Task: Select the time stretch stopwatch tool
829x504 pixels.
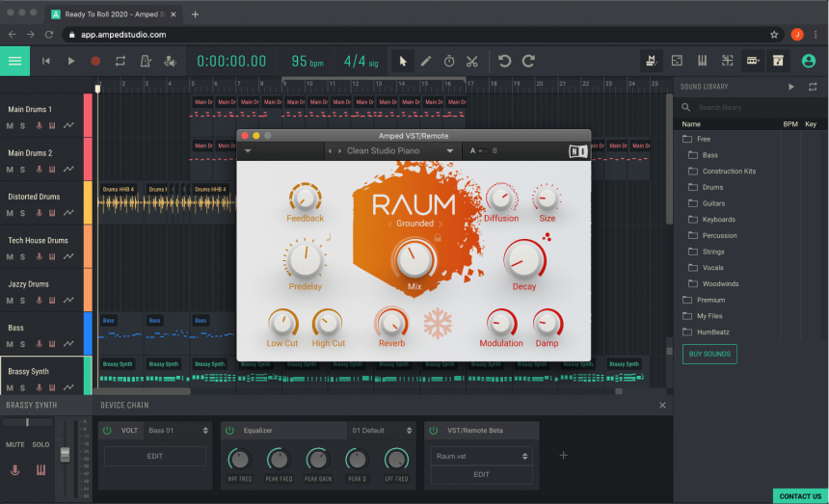Action: click(x=449, y=62)
